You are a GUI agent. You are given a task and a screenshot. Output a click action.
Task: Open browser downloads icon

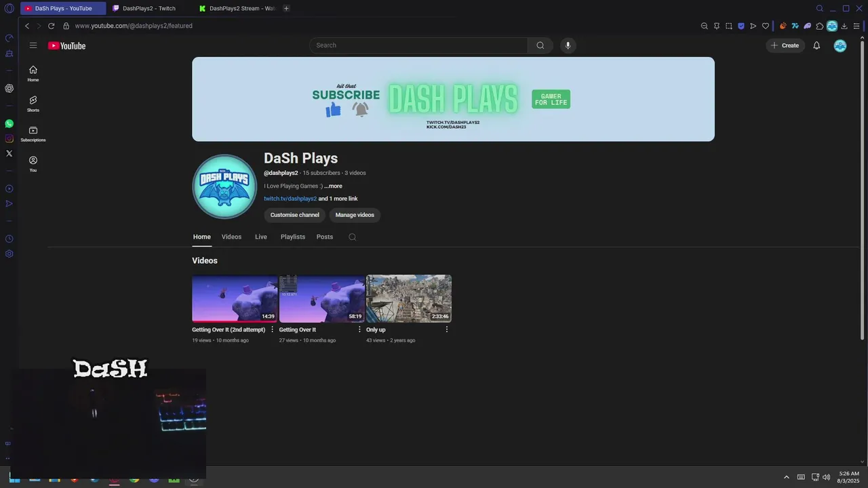click(844, 26)
